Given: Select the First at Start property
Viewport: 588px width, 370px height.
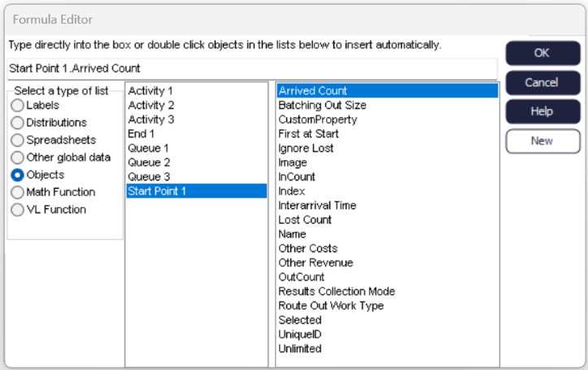Looking at the screenshot, I should [x=387, y=134].
